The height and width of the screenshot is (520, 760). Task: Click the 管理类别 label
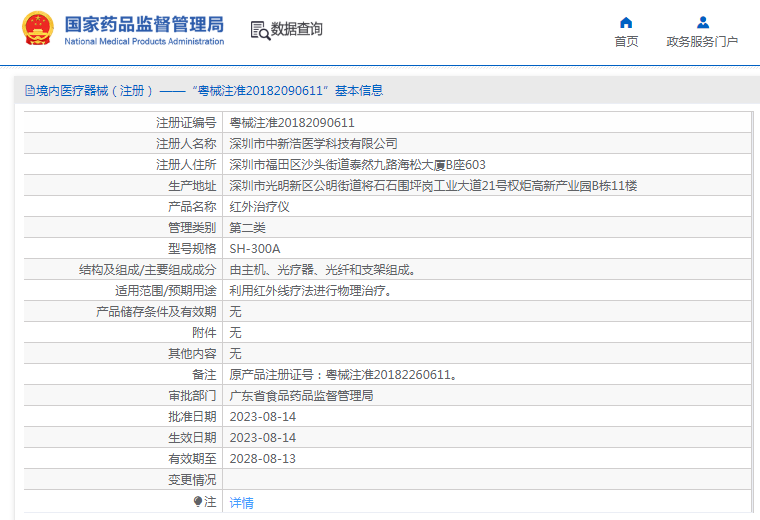(x=192, y=228)
